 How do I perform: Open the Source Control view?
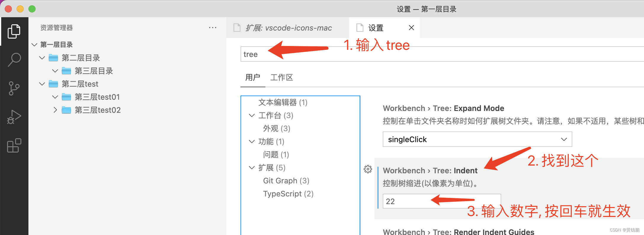click(14, 88)
